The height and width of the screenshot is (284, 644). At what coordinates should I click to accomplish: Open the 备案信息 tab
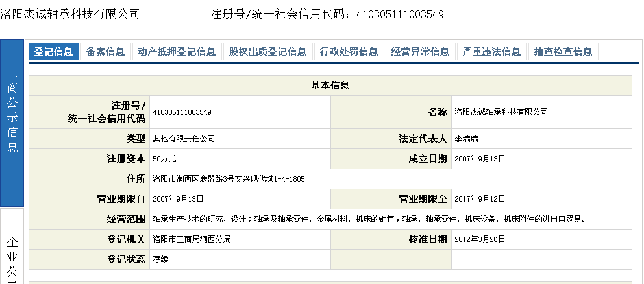click(105, 52)
